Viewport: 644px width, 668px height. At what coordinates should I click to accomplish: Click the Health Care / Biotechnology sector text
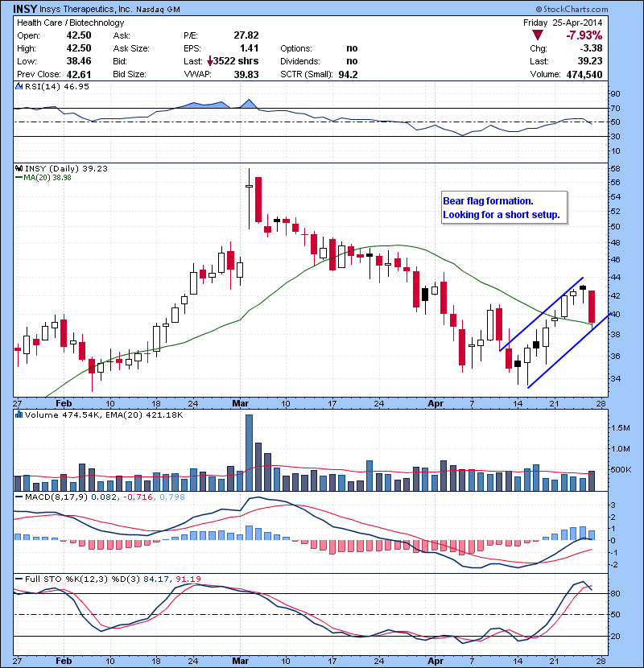point(71,23)
